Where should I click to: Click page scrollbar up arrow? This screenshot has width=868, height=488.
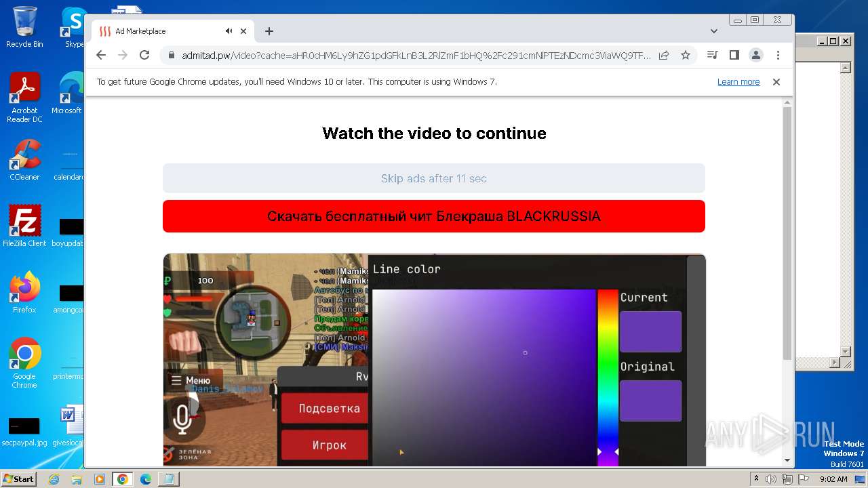coord(787,102)
